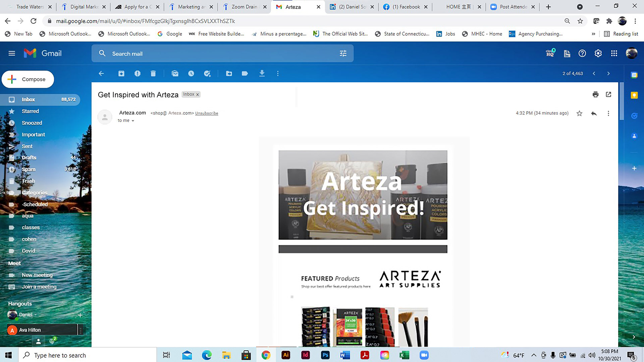
Task: Open Reading list
Action: click(621, 34)
